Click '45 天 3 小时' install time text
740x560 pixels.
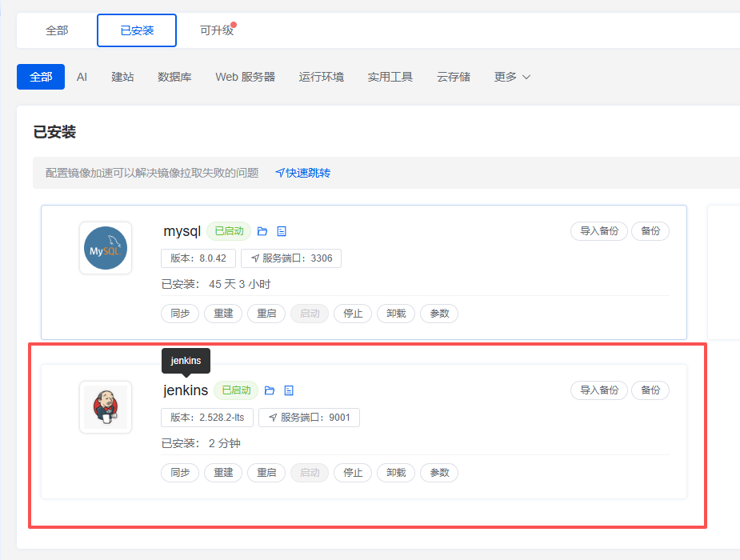pos(240,285)
